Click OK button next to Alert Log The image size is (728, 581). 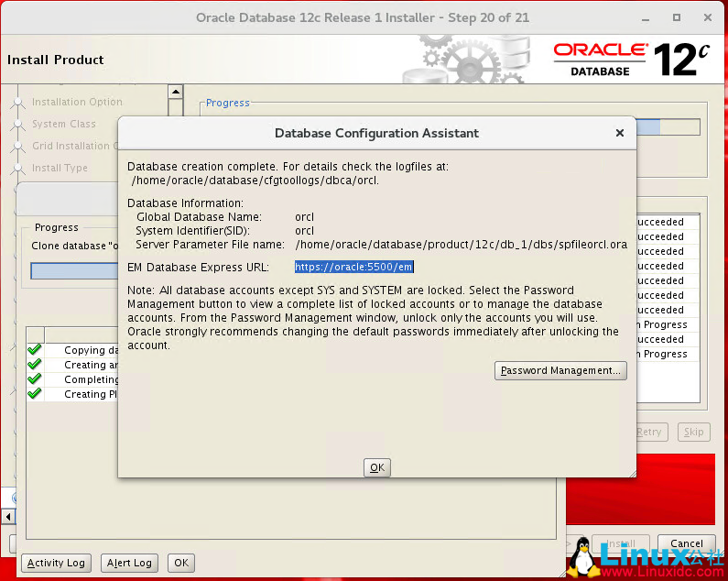click(x=181, y=563)
